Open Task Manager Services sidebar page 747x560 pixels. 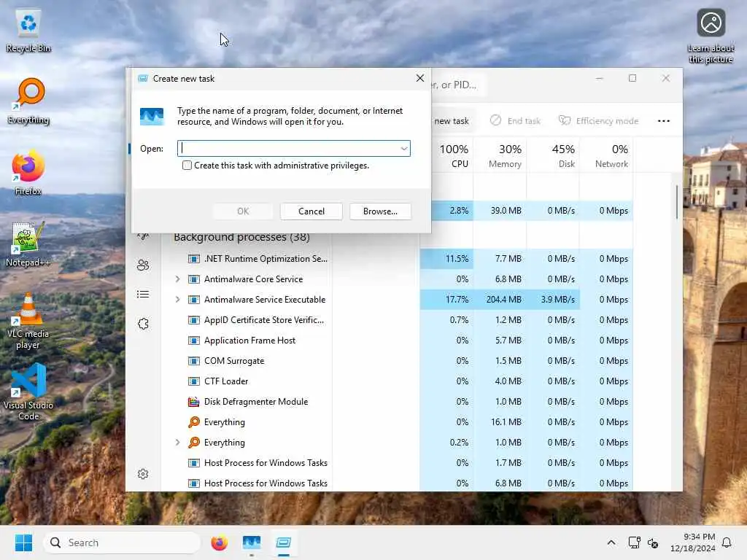click(143, 324)
